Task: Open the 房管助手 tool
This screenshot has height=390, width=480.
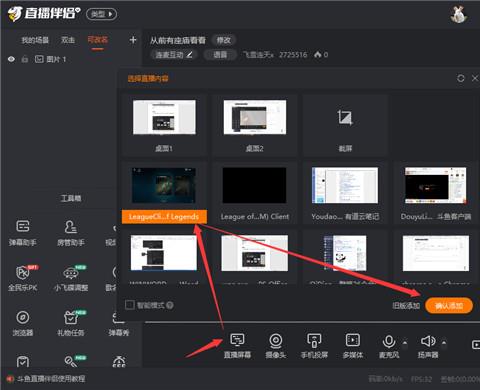Action: (70, 233)
